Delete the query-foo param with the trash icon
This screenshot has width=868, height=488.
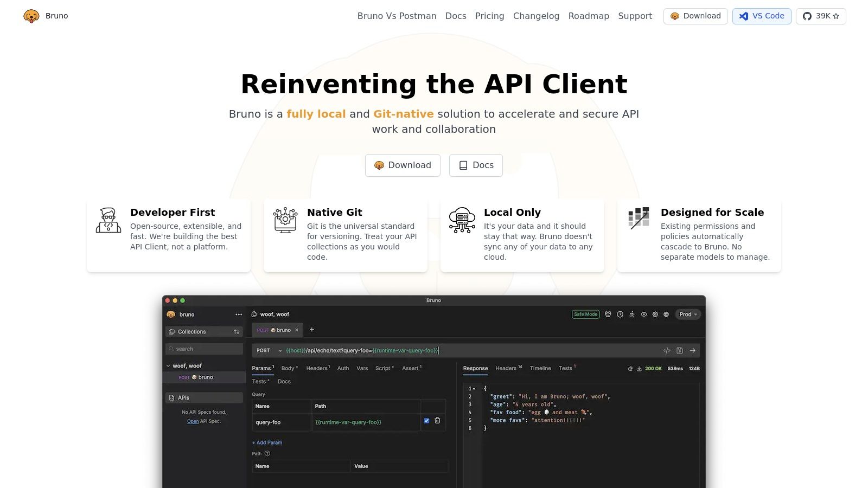click(437, 421)
